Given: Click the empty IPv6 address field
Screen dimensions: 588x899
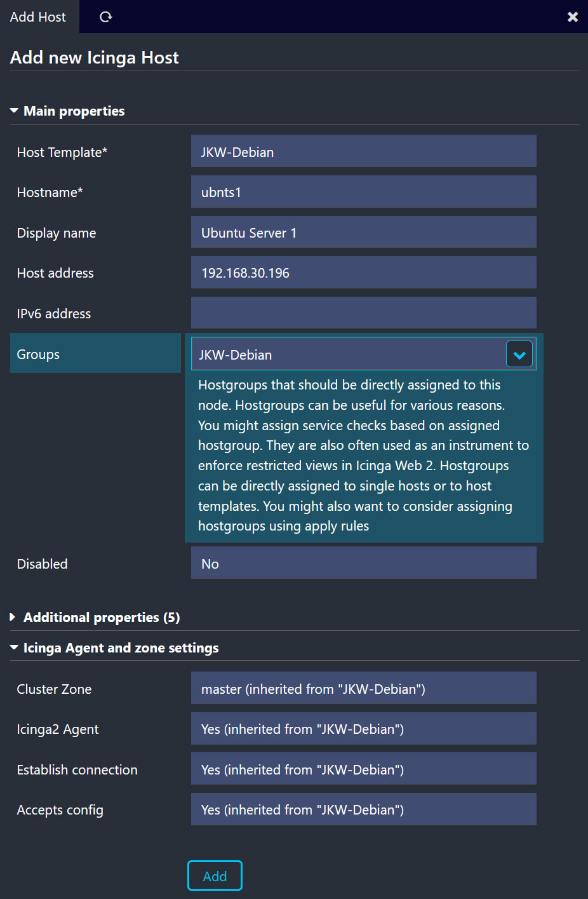Looking at the screenshot, I should tap(363, 313).
